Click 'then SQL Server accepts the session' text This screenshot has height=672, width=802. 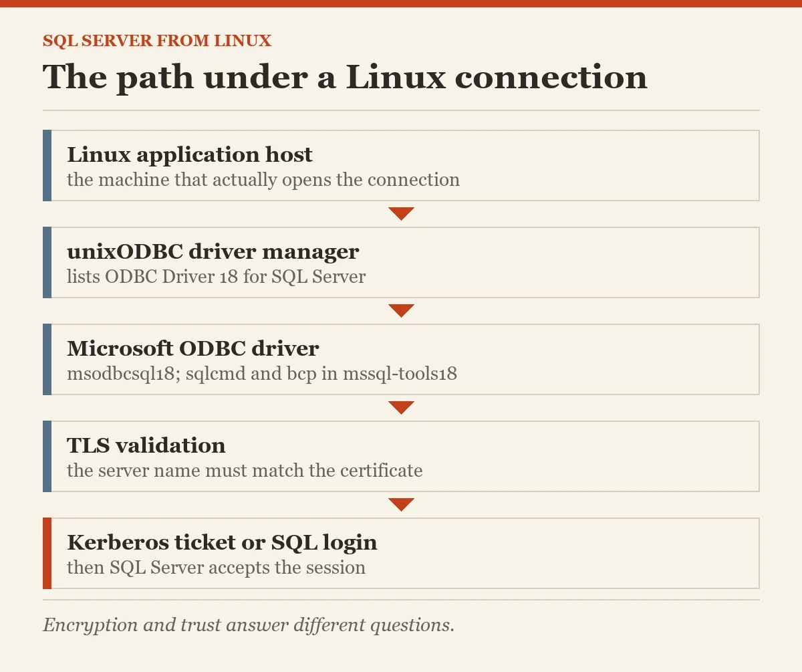(x=216, y=568)
